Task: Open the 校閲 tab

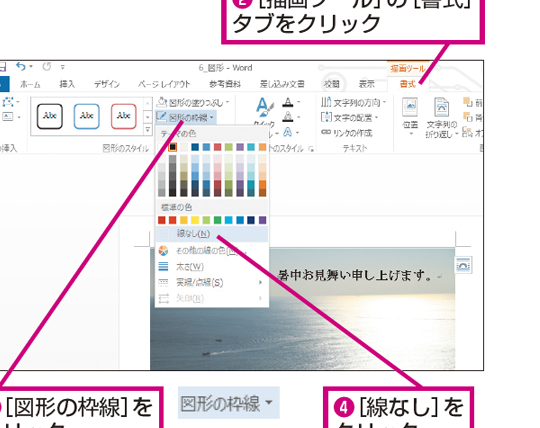Action: pyautogui.click(x=332, y=84)
